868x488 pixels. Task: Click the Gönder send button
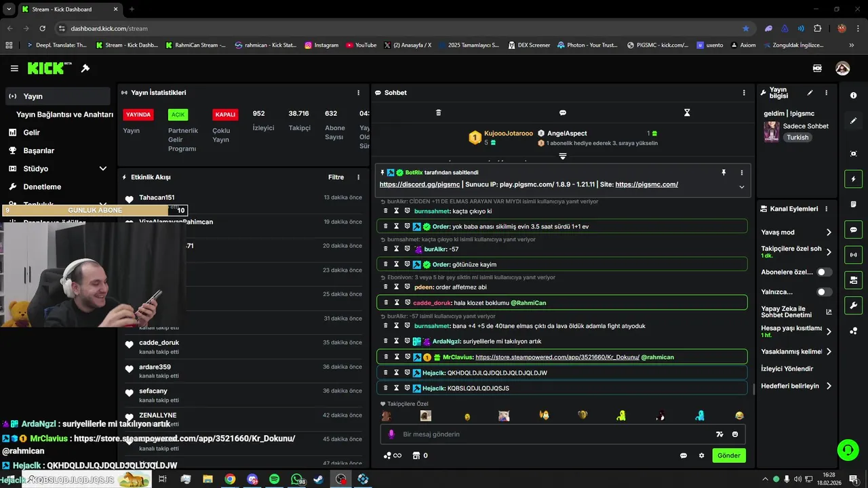point(729,455)
